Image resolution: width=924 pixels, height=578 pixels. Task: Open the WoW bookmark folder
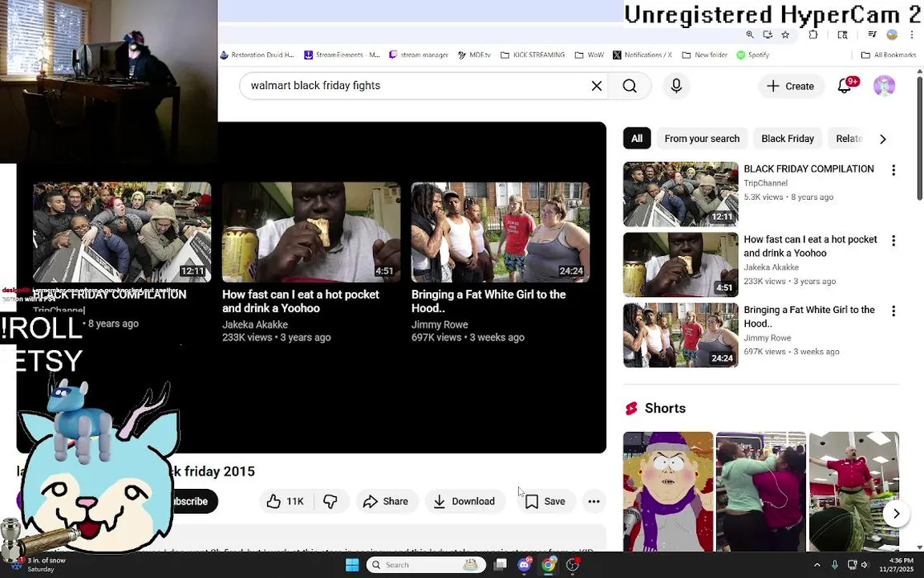pyautogui.click(x=590, y=55)
